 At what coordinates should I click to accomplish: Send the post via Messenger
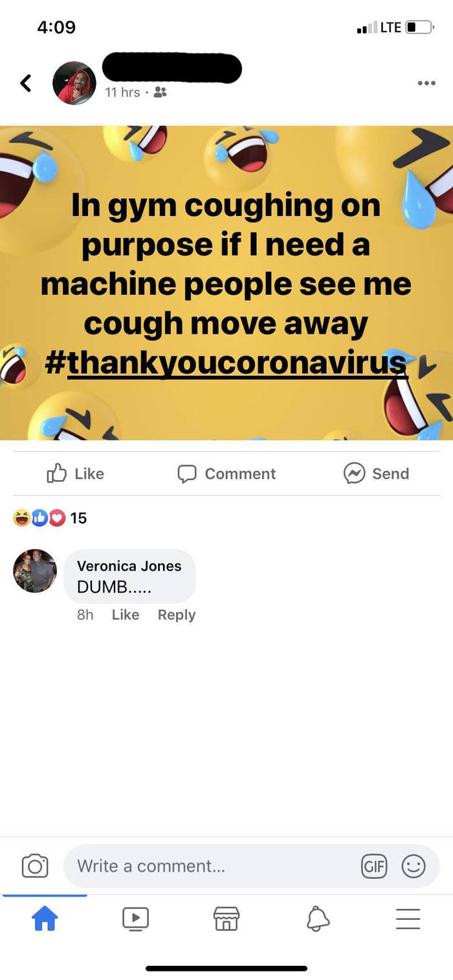pyautogui.click(x=376, y=474)
